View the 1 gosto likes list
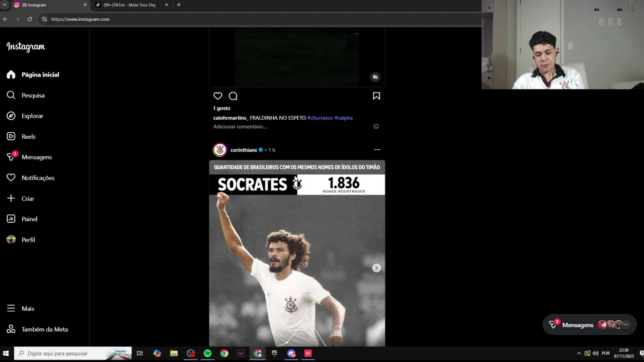 (x=222, y=108)
